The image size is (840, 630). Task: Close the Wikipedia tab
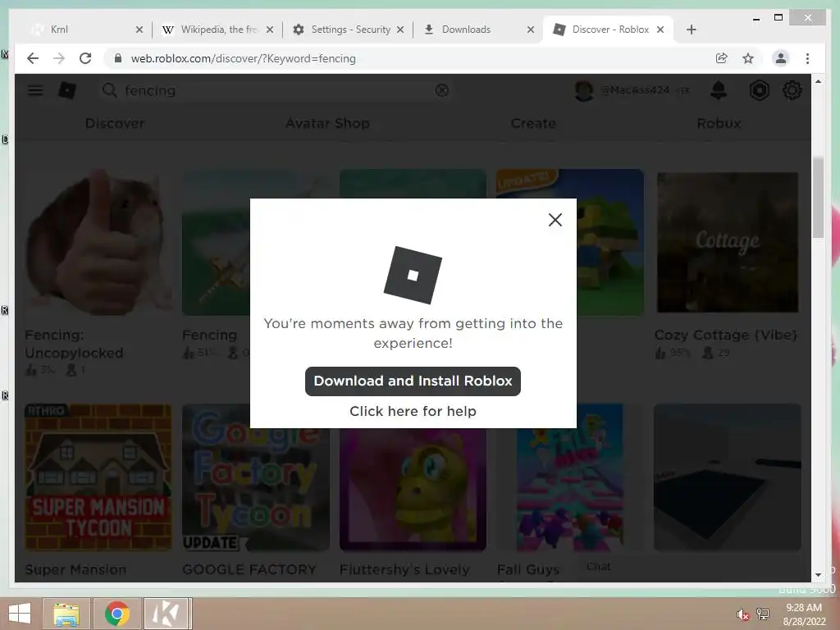pos(270,30)
